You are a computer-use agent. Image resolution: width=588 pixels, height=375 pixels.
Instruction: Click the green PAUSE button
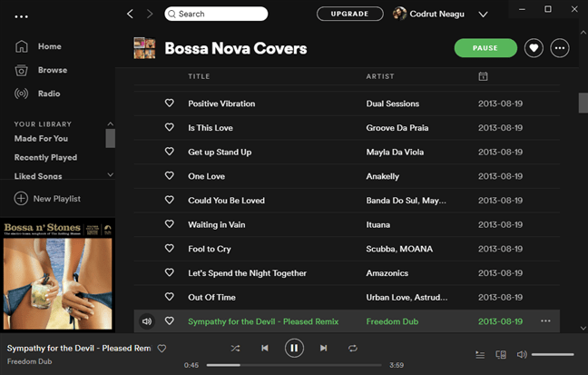pyautogui.click(x=485, y=48)
